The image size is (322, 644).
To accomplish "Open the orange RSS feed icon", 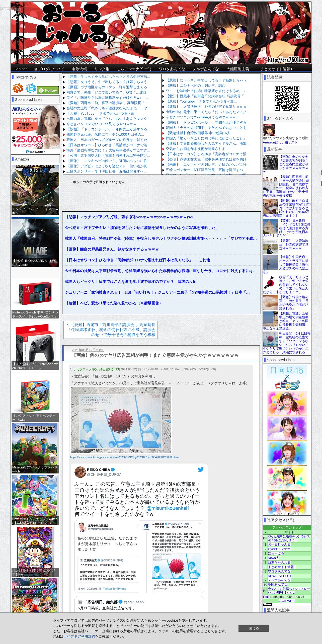I will (x=18, y=89).
